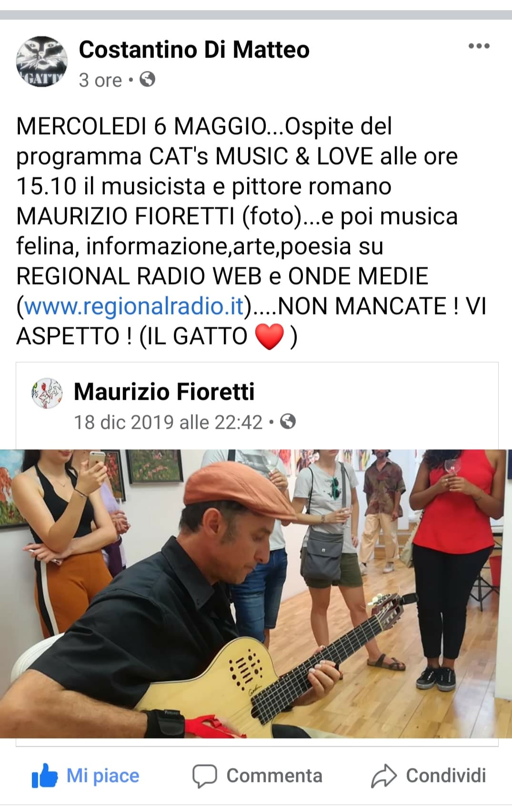512x812 pixels.
Task: Click the globe icon beside 18 dic 2019
Action: click(x=288, y=421)
